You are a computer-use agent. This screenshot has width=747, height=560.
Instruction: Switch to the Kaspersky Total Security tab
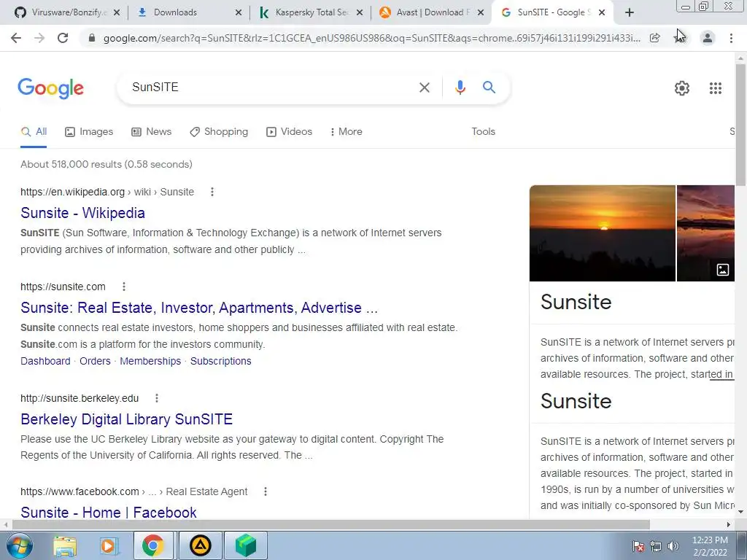coord(312,12)
